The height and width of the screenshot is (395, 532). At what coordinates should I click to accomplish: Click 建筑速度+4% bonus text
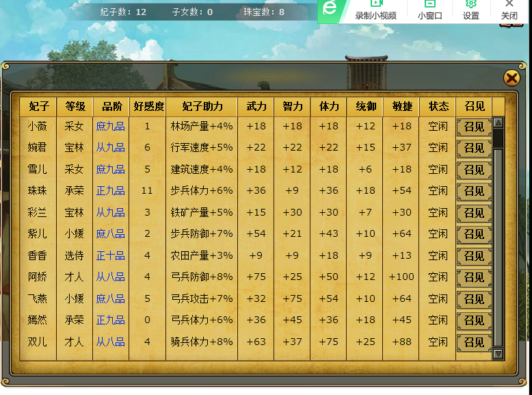(202, 169)
